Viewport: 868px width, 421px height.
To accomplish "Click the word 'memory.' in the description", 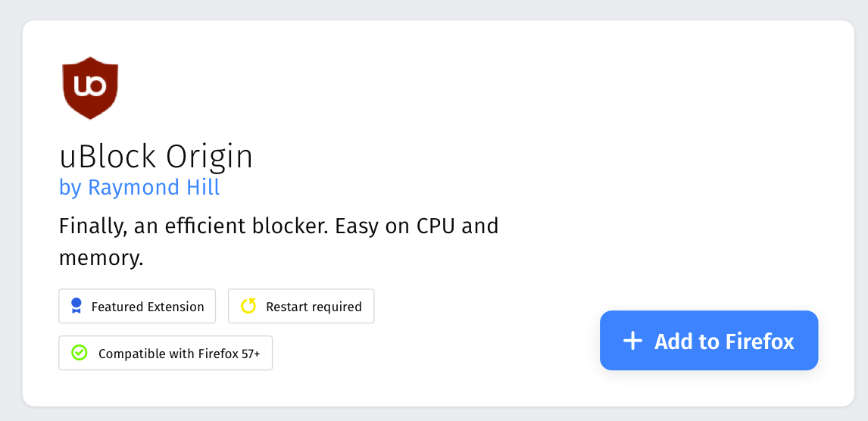I will point(101,258).
